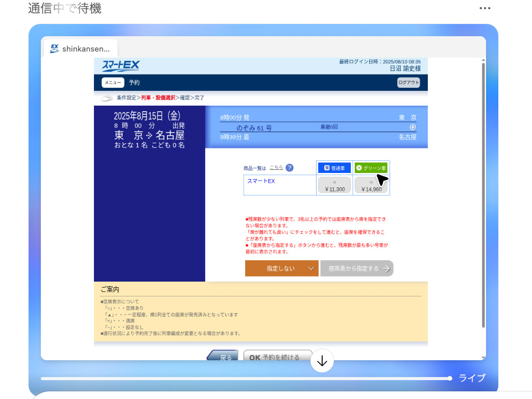Screen dimensions: 532x399
Task: Open the こちら product list link
Action: click(276, 167)
